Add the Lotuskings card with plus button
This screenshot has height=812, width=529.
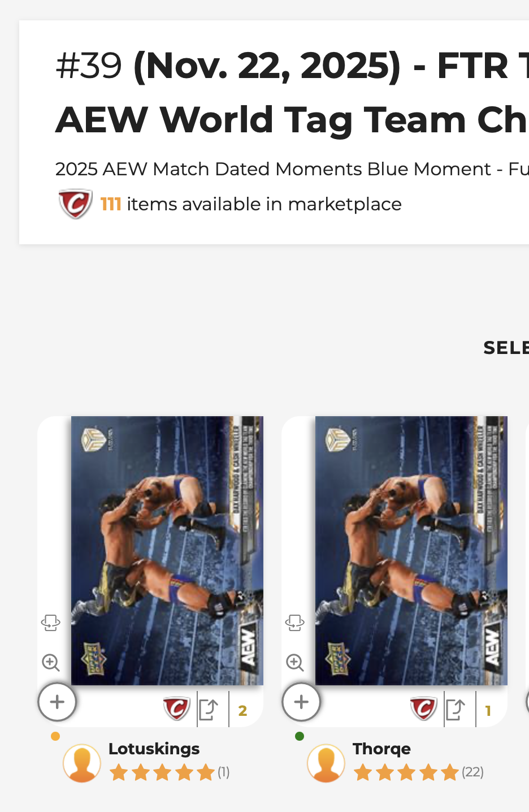[57, 702]
